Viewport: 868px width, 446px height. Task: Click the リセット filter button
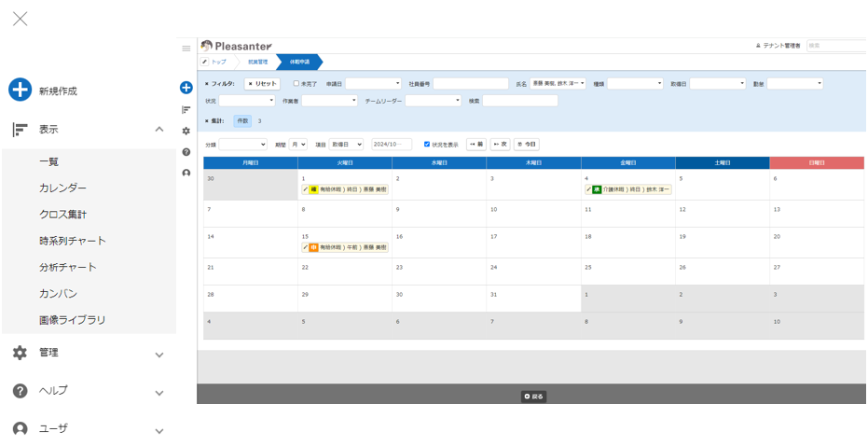click(x=262, y=84)
